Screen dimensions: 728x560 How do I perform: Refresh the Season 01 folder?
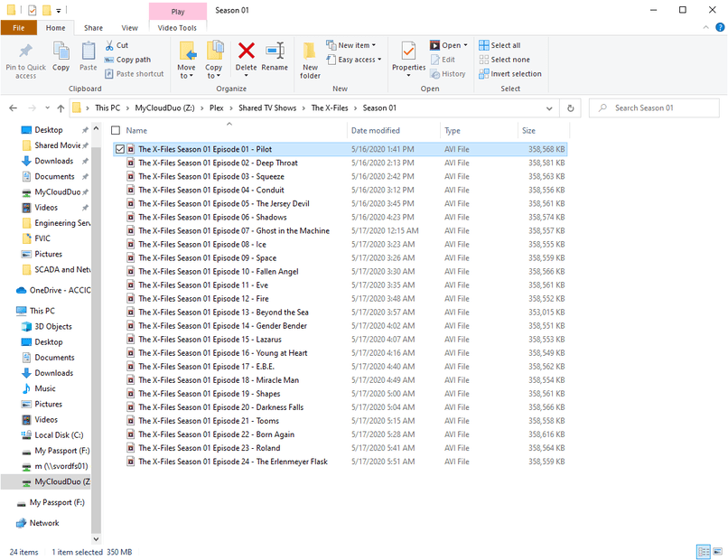[571, 108]
